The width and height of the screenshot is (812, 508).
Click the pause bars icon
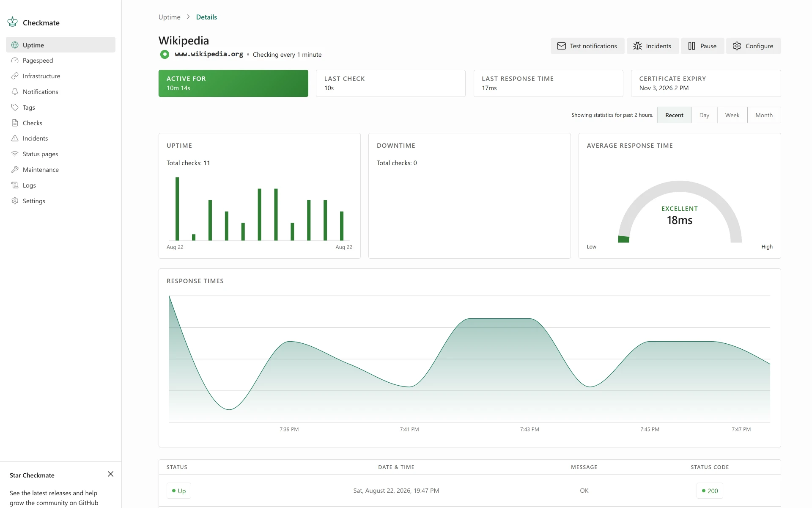[x=691, y=46]
